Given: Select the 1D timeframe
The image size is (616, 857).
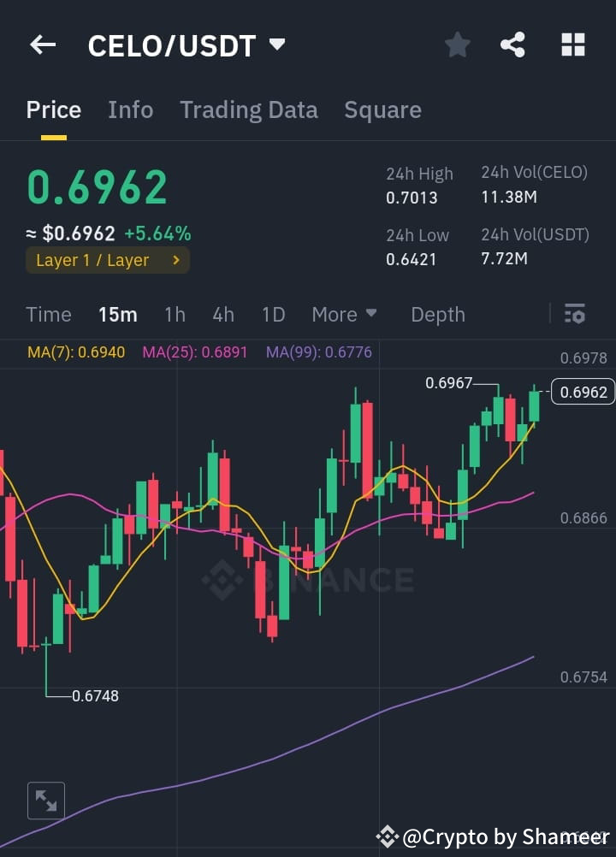Looking at the screenshot, I should click(x=273, y=314).
